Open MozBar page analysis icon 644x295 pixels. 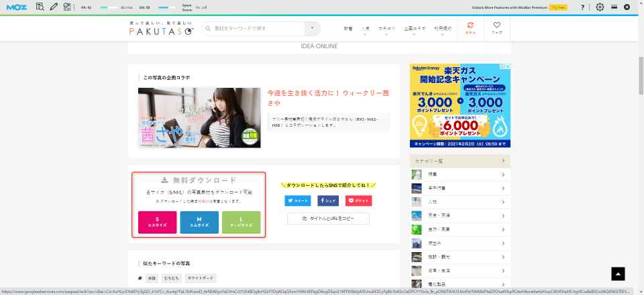[40, 7]
